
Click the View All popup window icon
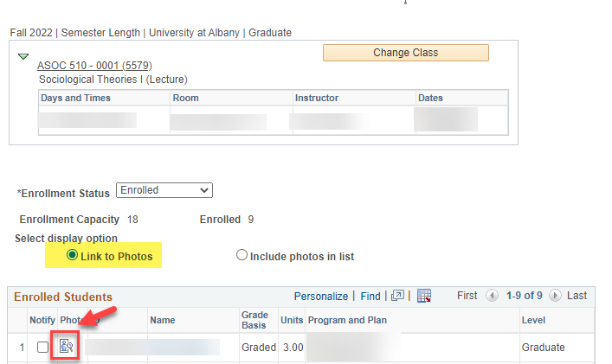coord(397,296)
